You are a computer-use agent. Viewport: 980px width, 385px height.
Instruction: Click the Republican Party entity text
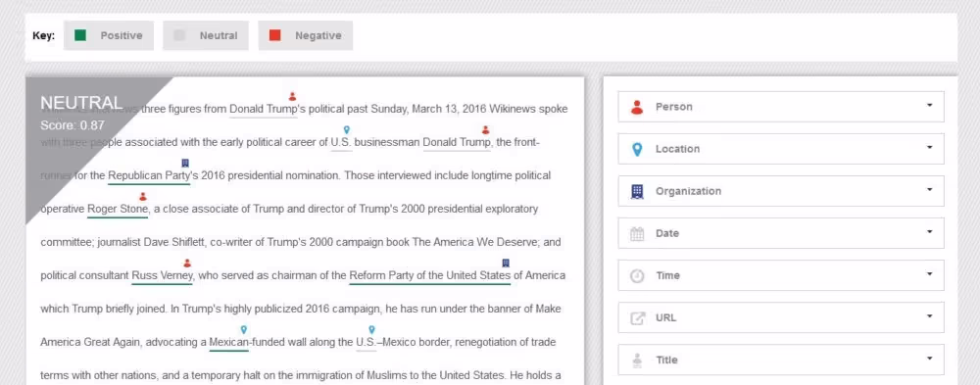pyautogui.click(x=149, y=175)
